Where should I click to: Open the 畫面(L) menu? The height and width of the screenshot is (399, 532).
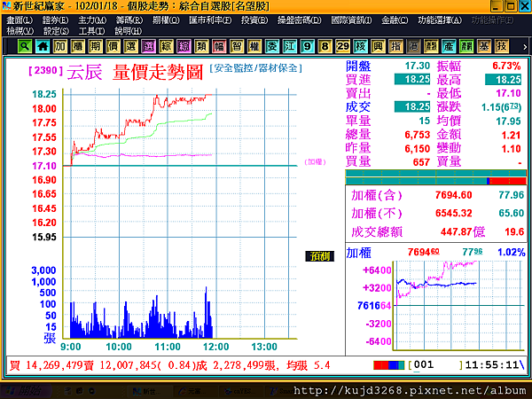(x=20, y=20)
